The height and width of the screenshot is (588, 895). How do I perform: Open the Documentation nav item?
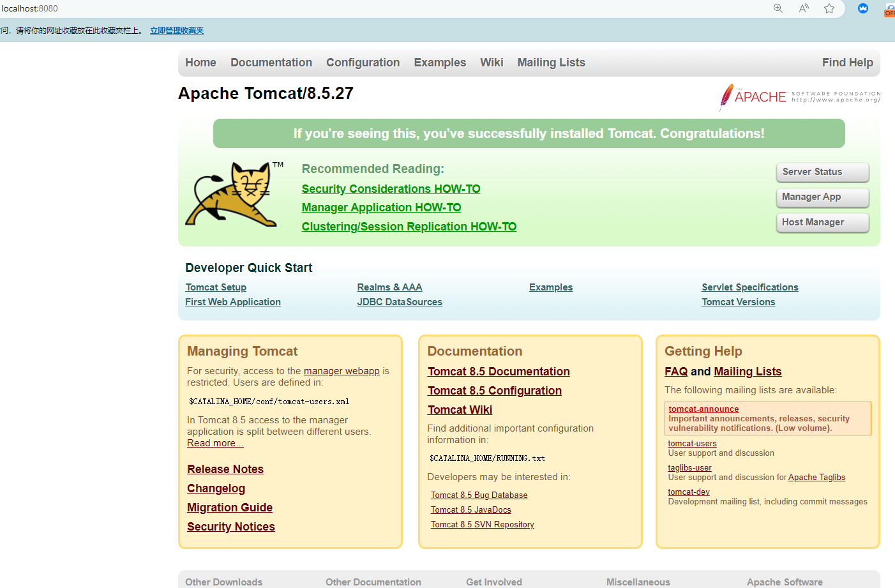pyautogui.click(x=271, y=63)
